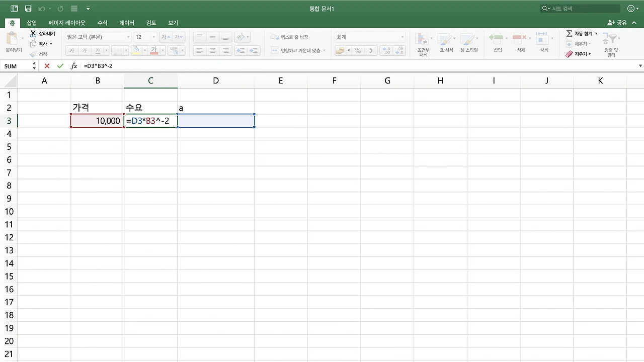Toggle middle vertical alignment
Viewport: 644px width, 362px height.
pyautogui.click(x=213, y=37)
